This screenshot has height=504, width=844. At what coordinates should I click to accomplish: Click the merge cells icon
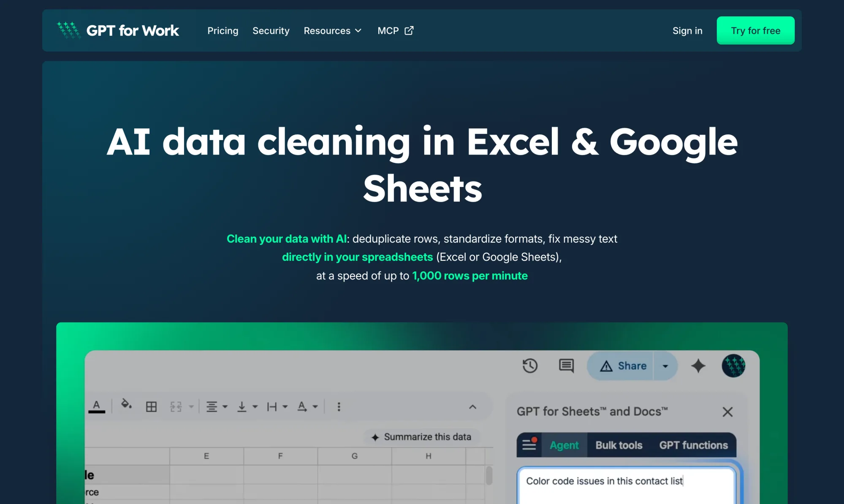tap(176, 407)
